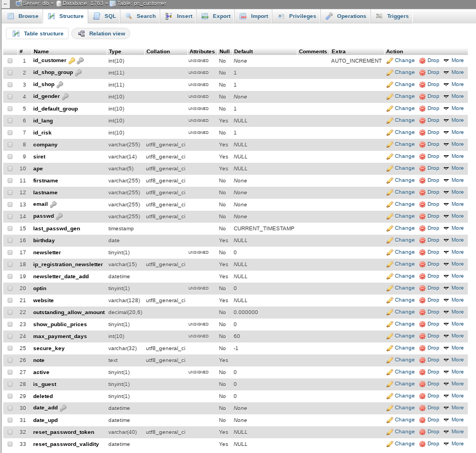This screenshot has height=453, width=476.
Task: Click the pencil Change icon for company row
Action: pos(390,145)
